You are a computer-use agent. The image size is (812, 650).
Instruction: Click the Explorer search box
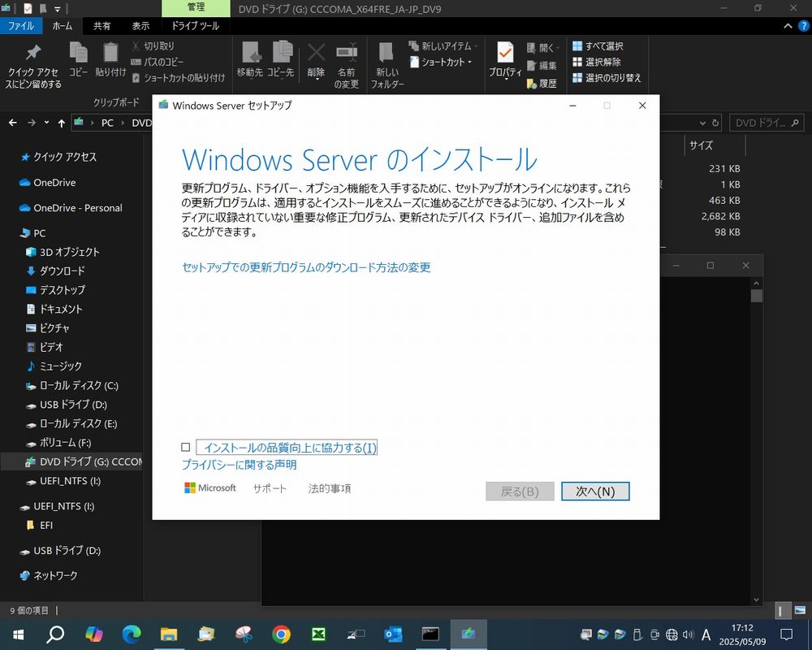[767, 123]
